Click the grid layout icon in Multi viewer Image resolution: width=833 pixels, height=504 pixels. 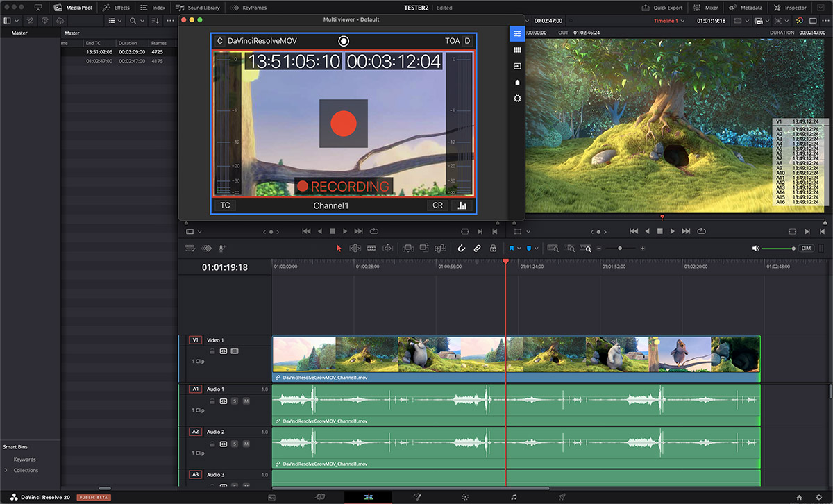tap(517, 50)
